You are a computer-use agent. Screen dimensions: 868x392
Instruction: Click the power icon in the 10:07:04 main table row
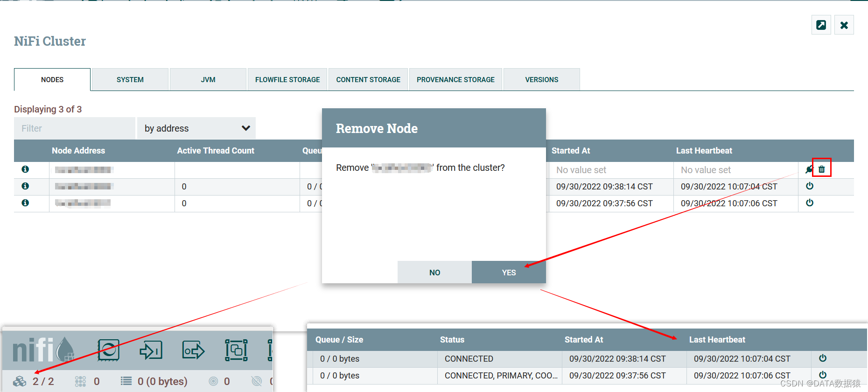point(810,186)
